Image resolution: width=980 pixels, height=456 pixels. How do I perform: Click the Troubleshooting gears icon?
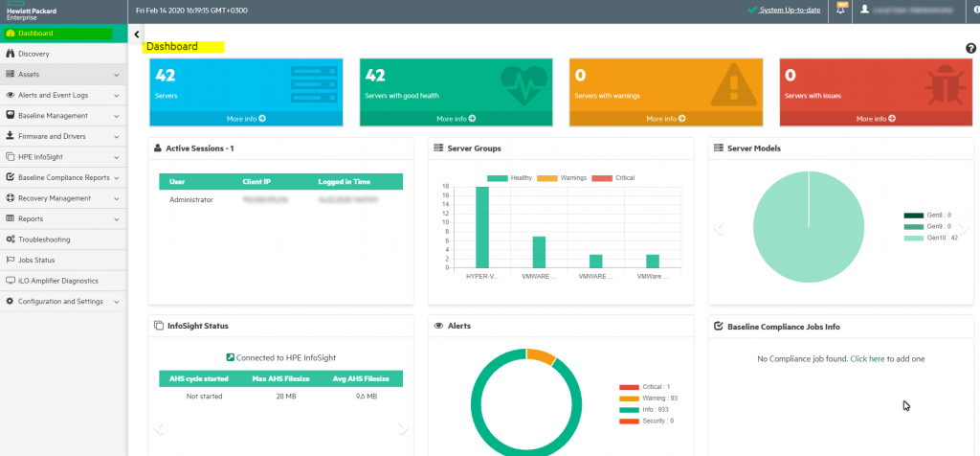point(10,239)
